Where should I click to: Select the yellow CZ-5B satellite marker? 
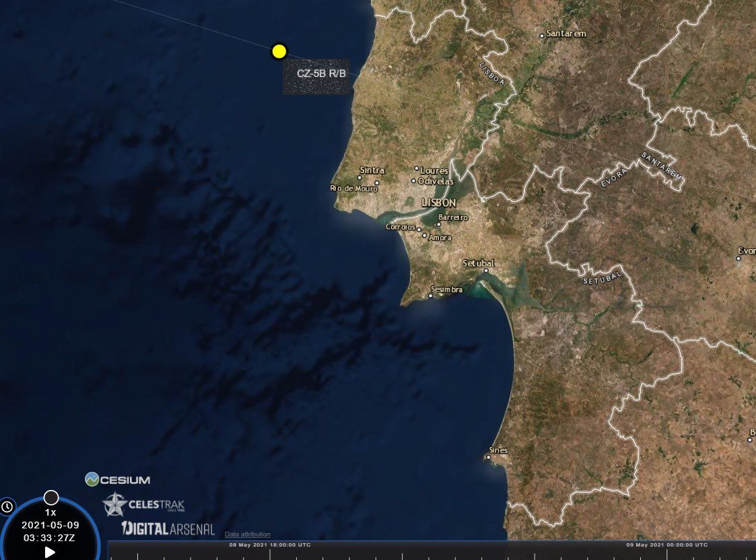tap(279, 51)
